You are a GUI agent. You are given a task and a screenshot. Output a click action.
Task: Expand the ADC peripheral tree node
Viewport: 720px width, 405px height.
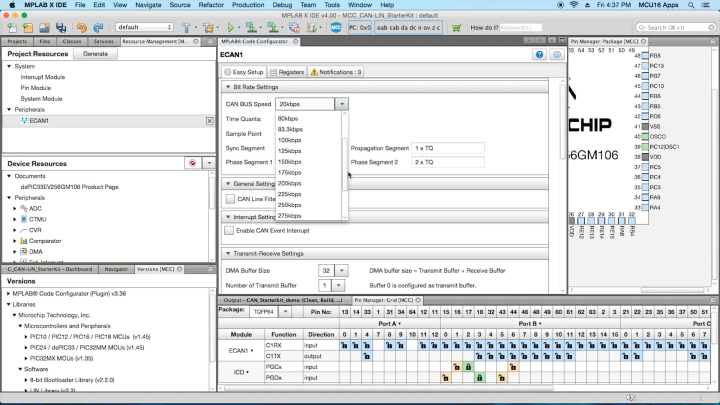click(15, 208)
